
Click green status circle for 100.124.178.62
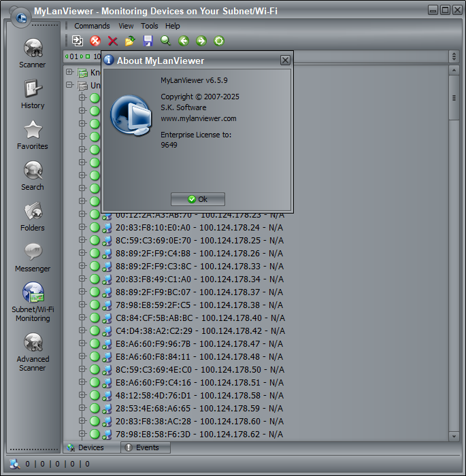pos(95,434)
